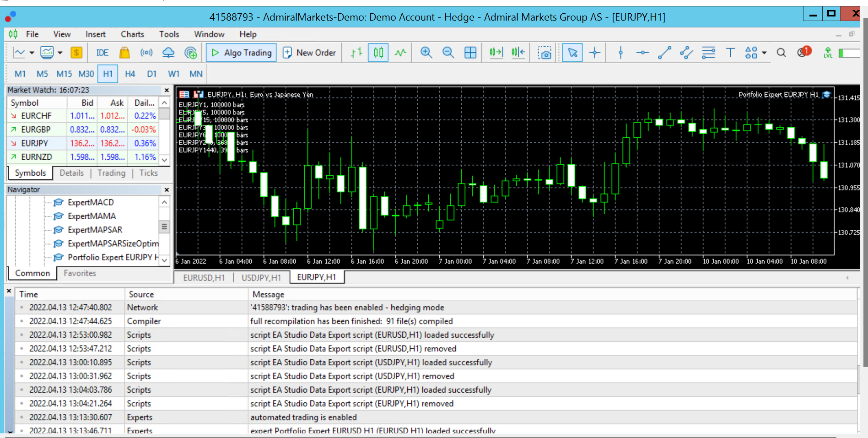Expand the new chart dropdown arrow
This screenshot has width=868, height=438.
tap(32, 53)
